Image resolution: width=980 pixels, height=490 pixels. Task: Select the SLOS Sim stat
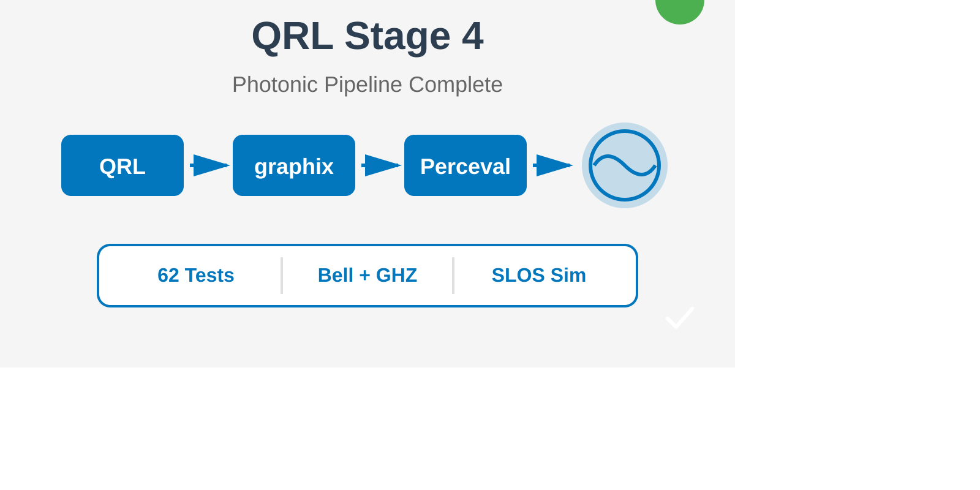click(x=539, y=276)
